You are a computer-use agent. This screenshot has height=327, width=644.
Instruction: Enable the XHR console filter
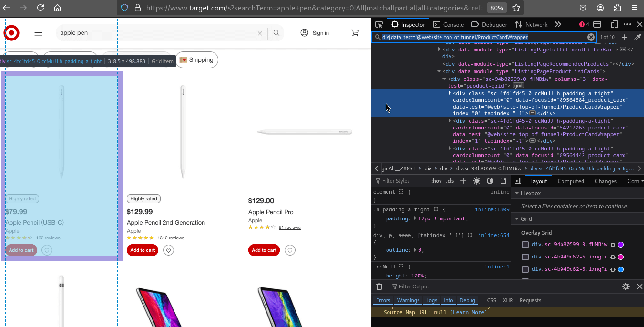click(508, 300)
